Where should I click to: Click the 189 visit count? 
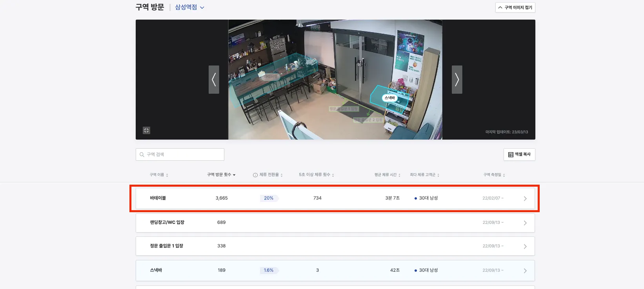coord(222,270)
